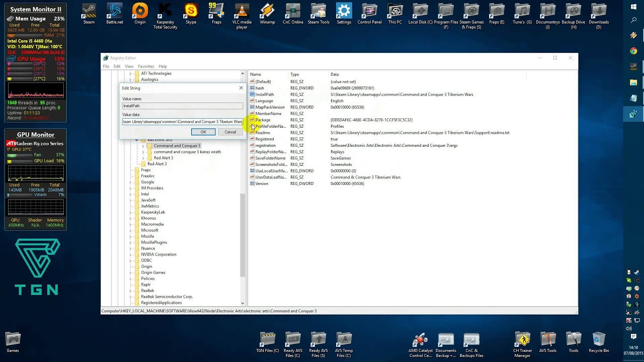
Task: Expand the Google registry key
Action: (x=130, y=182)
